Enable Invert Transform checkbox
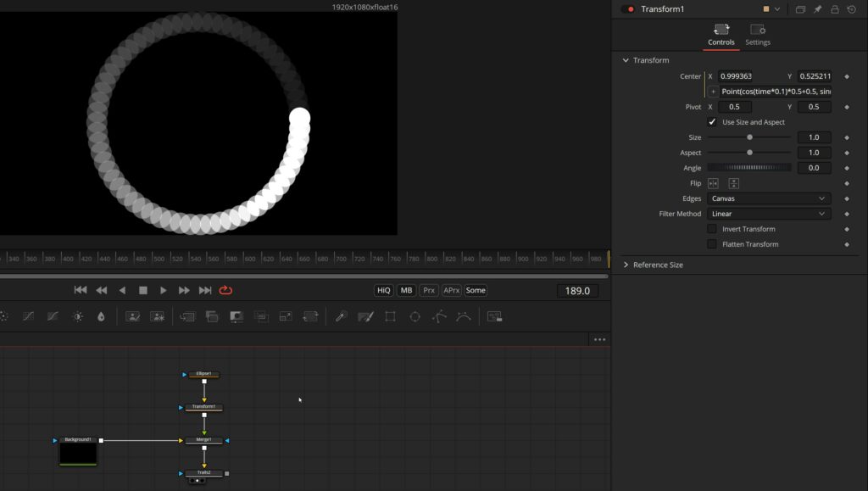The height and width of the screenshot is (491, 868). click(712, 229)
